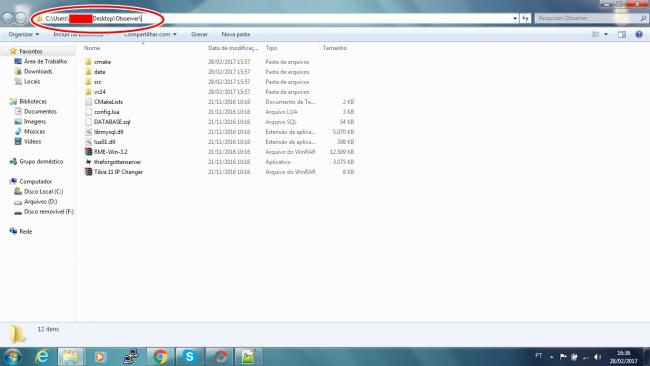The image size is (650, 366).
Task: Open the Compartilhar com dropdown
Action: (x=150, y=34)
